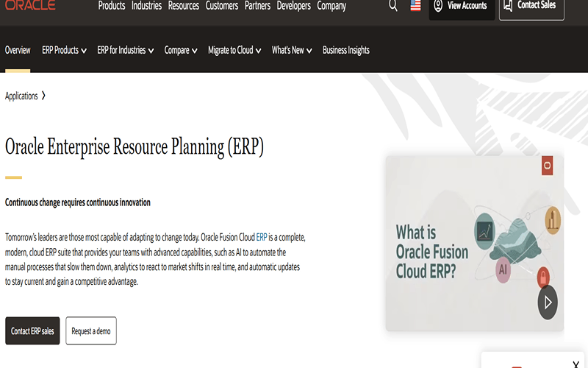The height and width of the screenshot is (368, 588).
Task: Click the Request a demo button
Action: 91,330
